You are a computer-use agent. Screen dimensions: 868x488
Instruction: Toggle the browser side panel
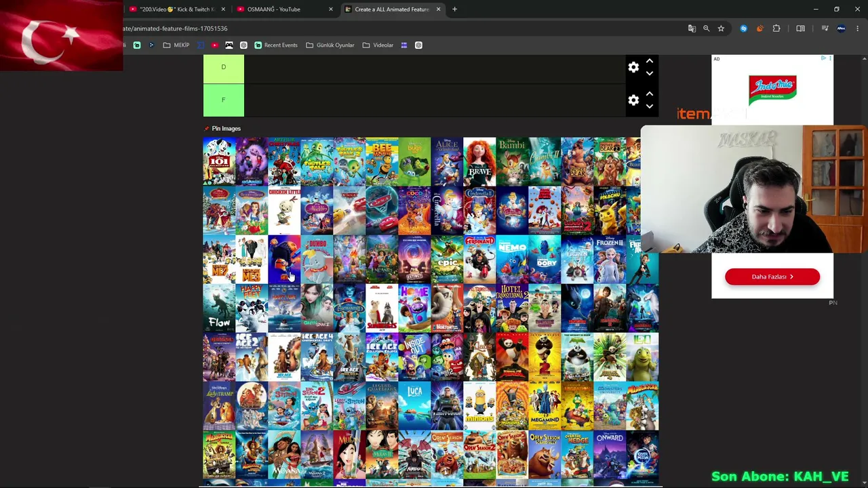tap(801, 28)
